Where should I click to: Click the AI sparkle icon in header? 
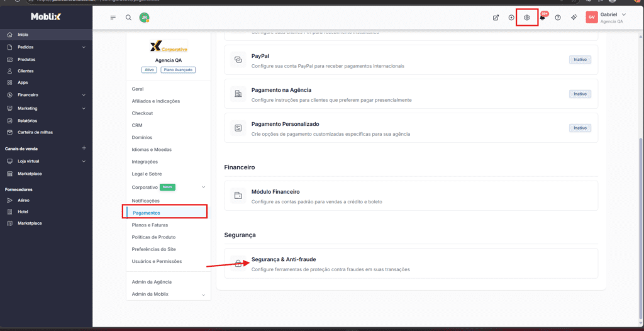click(574, 18)
